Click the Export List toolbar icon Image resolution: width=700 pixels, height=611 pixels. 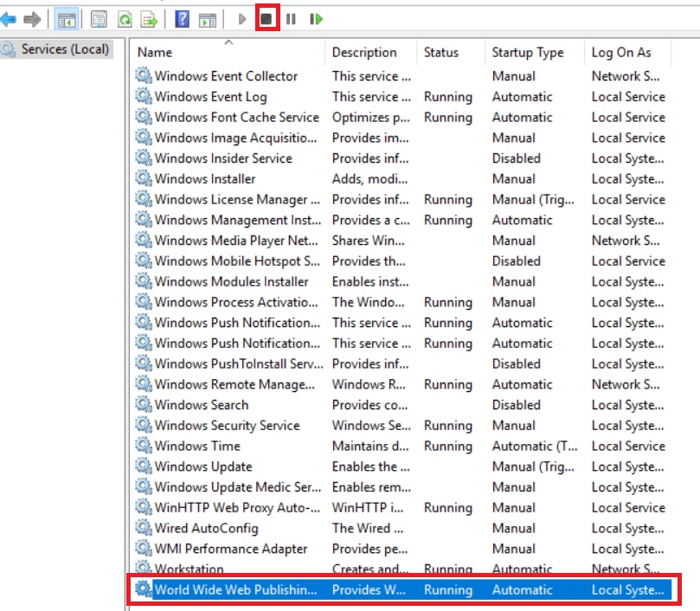149,19
